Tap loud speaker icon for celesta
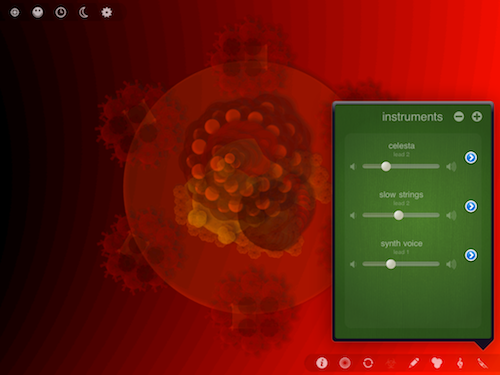The image size is (500, 375). click(451, 166)
